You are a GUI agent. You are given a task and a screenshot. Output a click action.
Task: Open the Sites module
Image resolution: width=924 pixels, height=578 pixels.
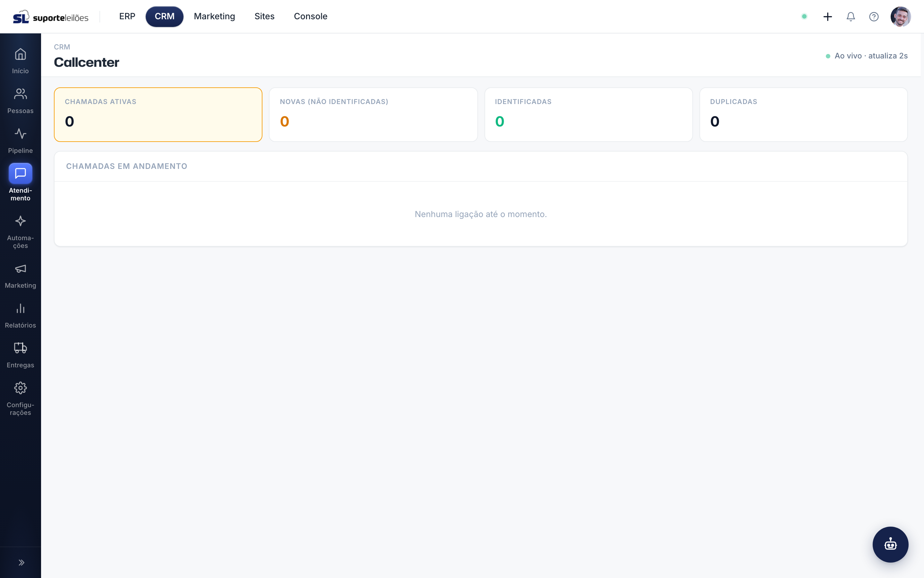point(264,16)
